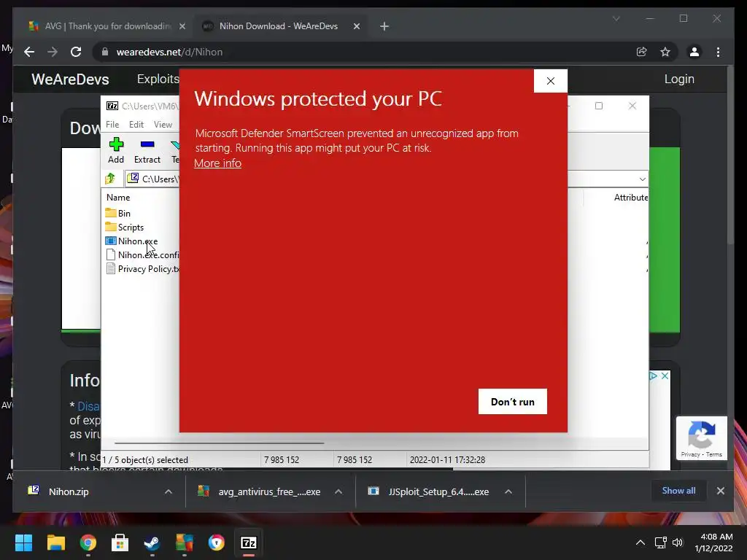The height and width of the screenshot is (560, 747).
Task: Open the Chrome profile icon
Action: click(694, 52)
